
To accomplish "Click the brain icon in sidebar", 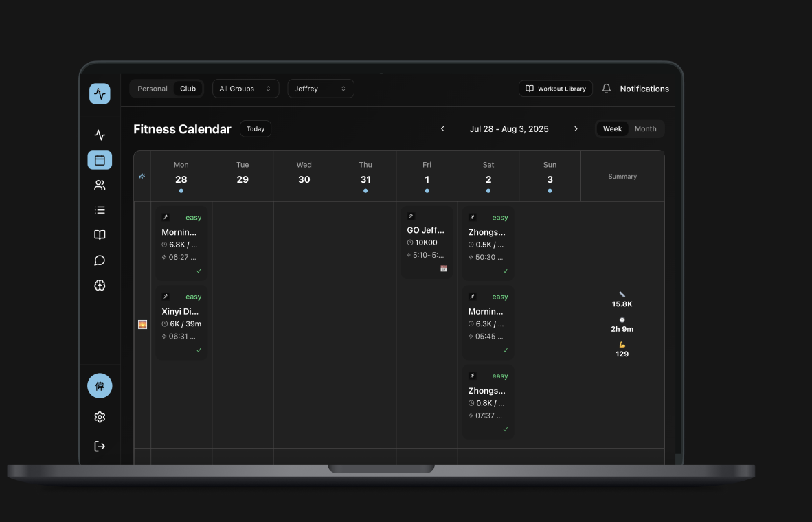I will [x=100, y=286].
